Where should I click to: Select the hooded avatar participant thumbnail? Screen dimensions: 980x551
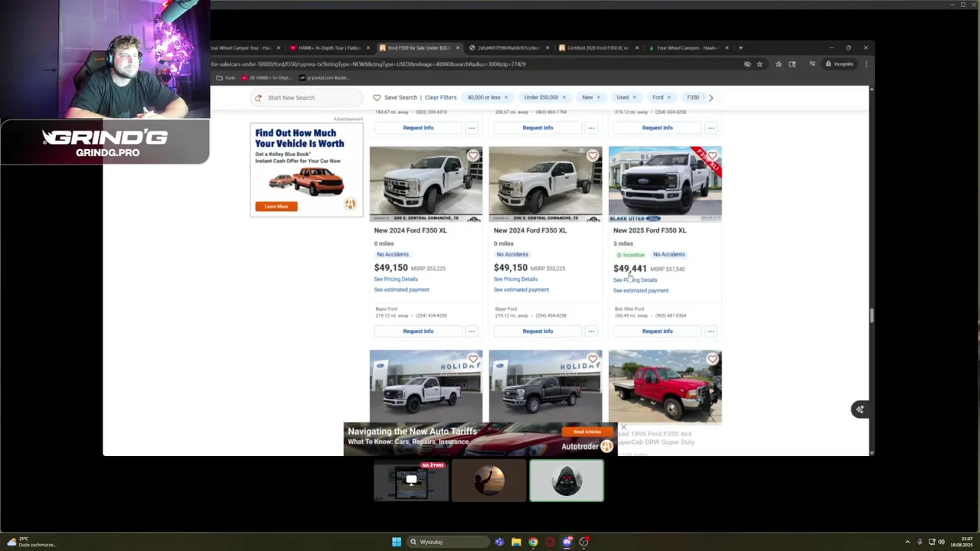coord(567,481)
